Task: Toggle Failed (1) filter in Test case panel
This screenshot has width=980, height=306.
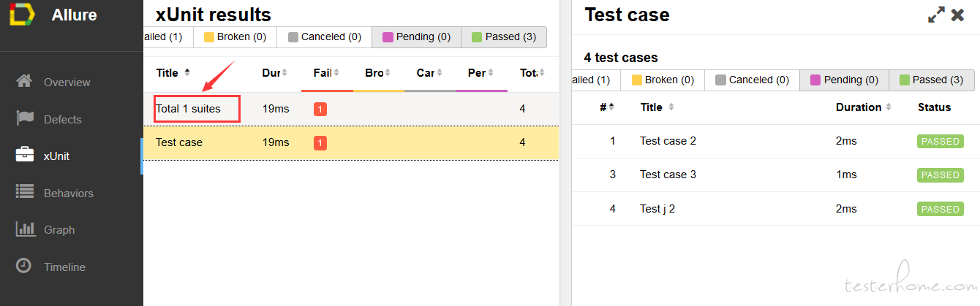Action: tap(596, 80)
